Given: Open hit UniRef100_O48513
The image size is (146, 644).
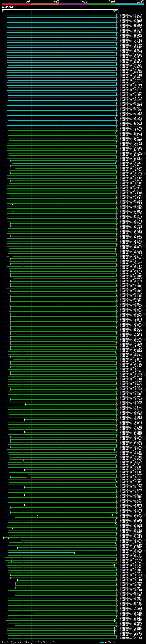Looking at the screenshot, I should (x=131, y=20).
